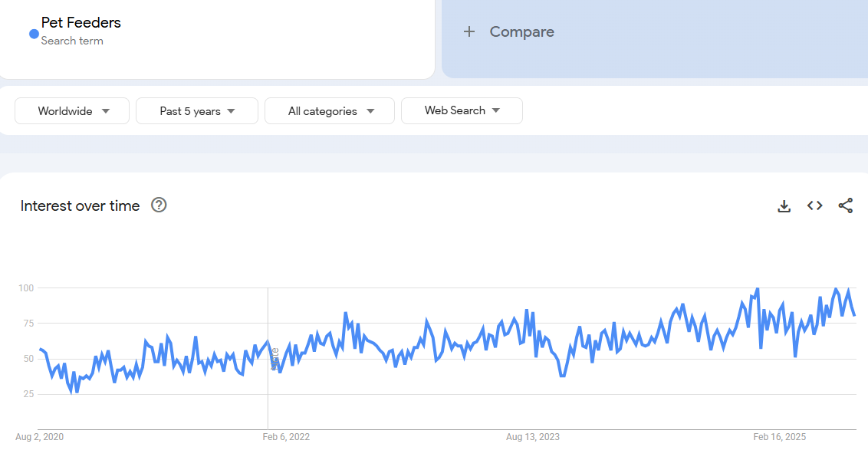Click the Aug 2, 2020 axis label
Screen dimensions: 868x460
tap(40, 437)
